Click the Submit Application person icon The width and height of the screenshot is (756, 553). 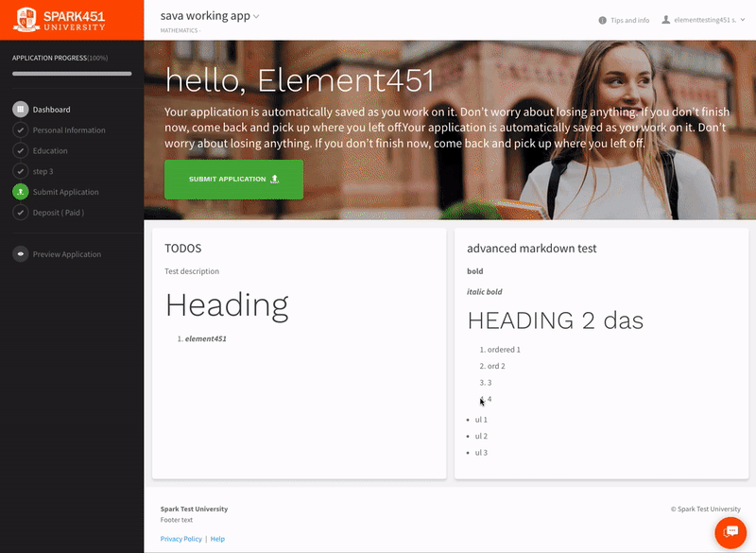(x=21, y=191)
